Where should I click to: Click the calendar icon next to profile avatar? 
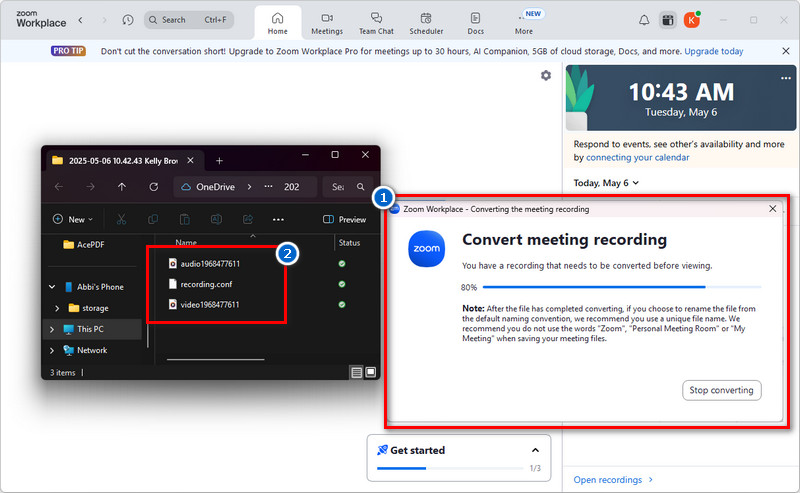point(668,20)
